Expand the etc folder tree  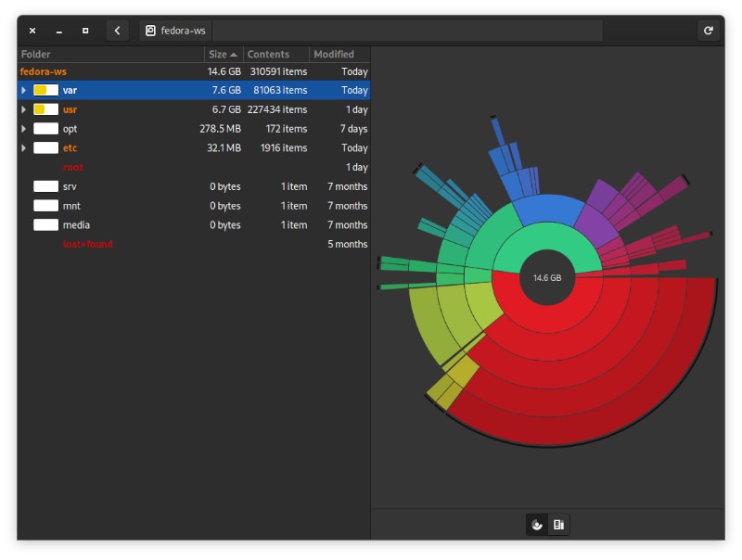tap(22, 147)
